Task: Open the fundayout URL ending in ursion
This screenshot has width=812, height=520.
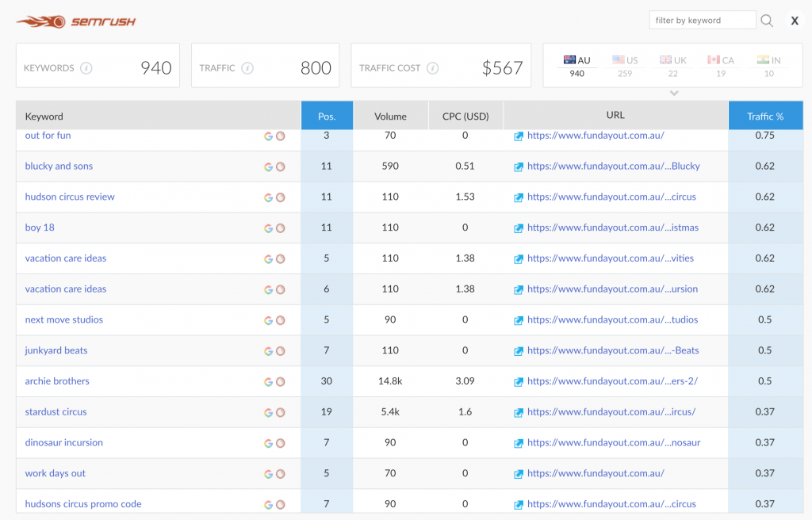Action: (x=613, y=289)
